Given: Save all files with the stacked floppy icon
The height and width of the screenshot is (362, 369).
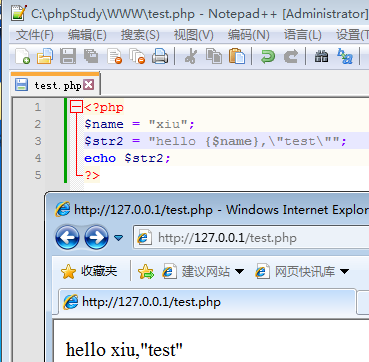Looking at the screenshot, I should [91, 56].
